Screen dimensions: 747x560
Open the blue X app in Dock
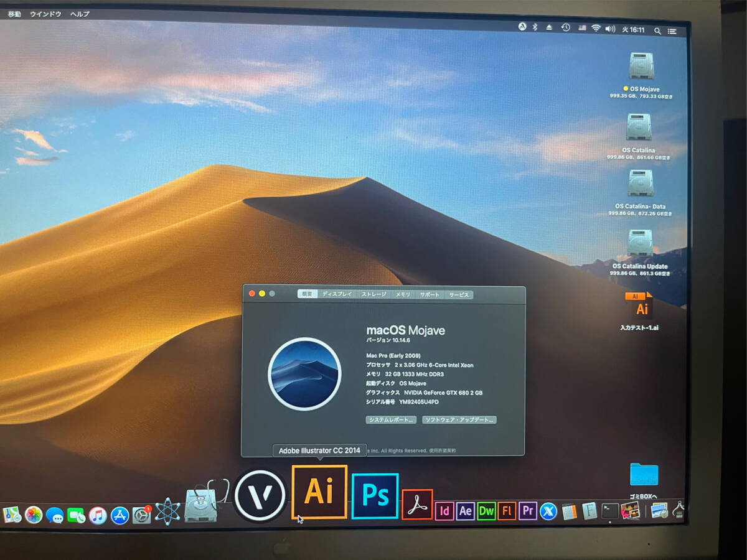[548, 511]
